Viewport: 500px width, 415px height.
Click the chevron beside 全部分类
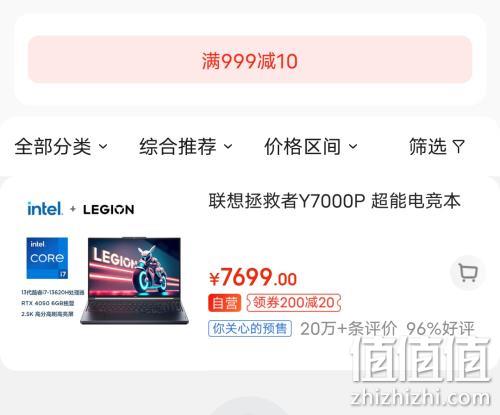pos(103,146)
